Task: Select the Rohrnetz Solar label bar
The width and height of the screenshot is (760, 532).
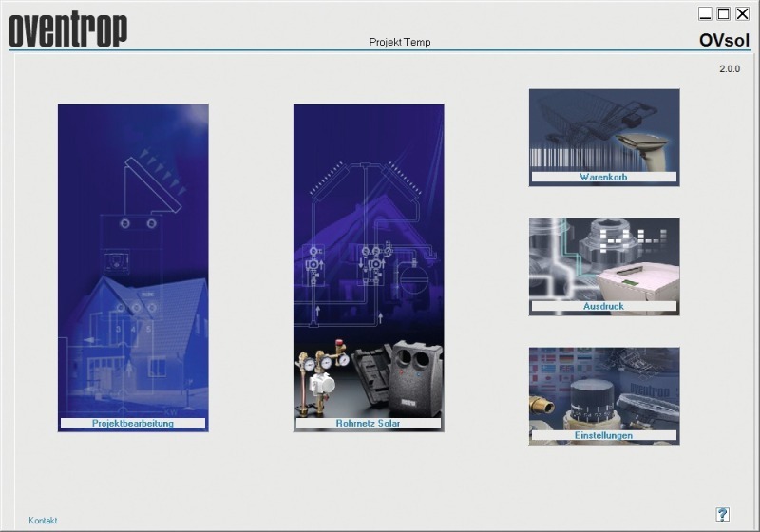Action: click(369, 423)
